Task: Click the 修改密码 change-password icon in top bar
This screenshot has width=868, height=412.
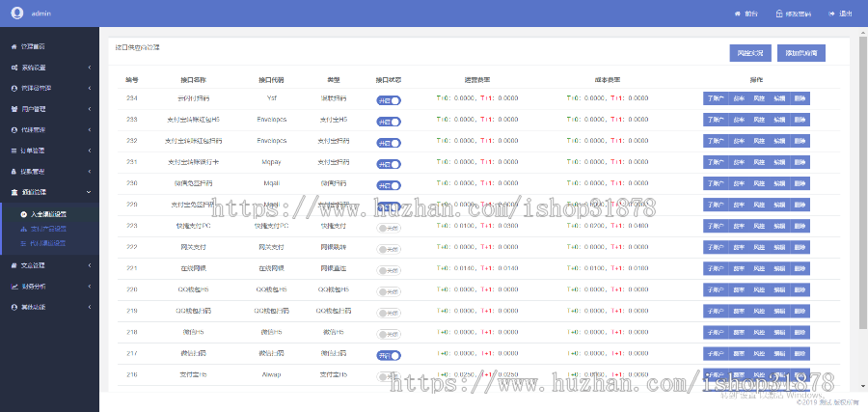Action: (x=779, y=14)
